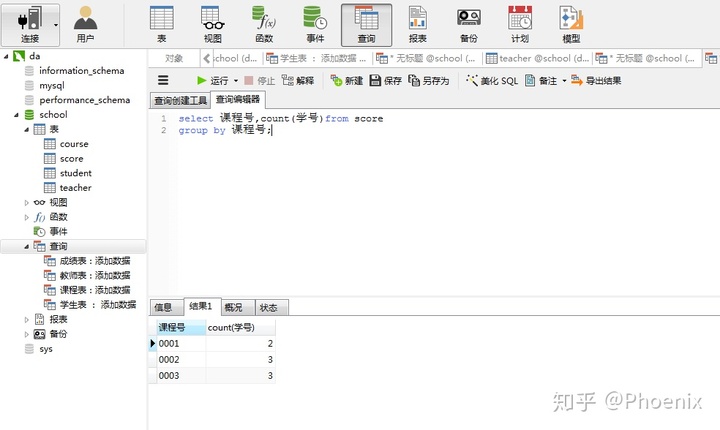Screen dimensions: 720x430
Task: Open the 视图 views section
Action: coord(213,25)
